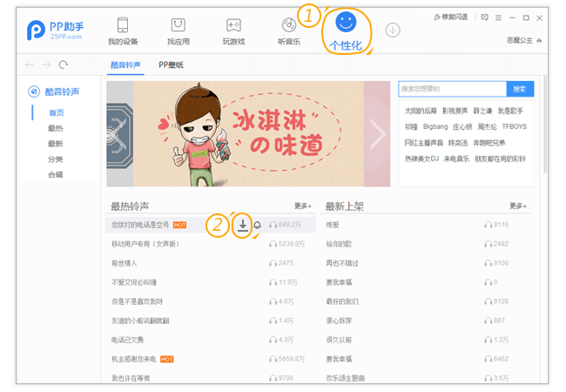Select new ringtone 狠心拆穿
The image size is (566, 392).
point(339,321)
